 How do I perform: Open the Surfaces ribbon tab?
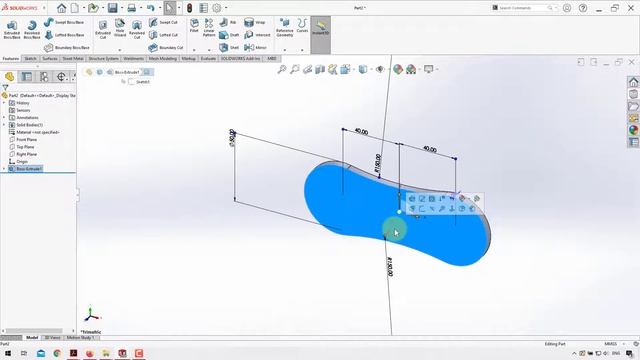point(50,59)
